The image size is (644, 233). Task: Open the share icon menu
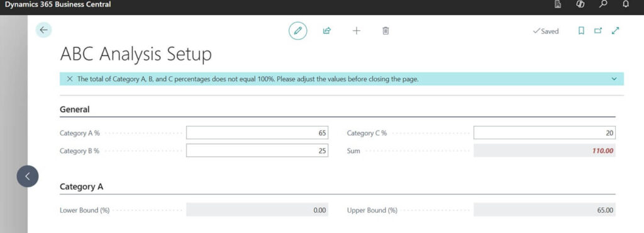click(327, 30)
